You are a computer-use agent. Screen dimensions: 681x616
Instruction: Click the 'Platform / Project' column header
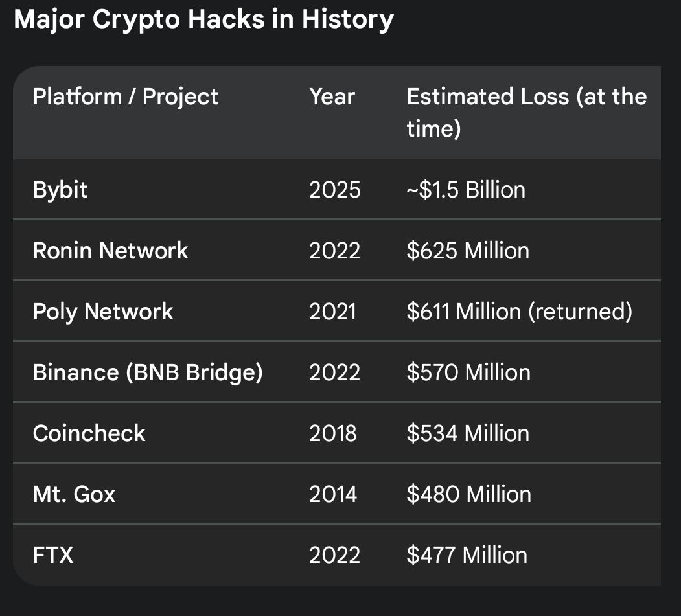pos(126,97)
